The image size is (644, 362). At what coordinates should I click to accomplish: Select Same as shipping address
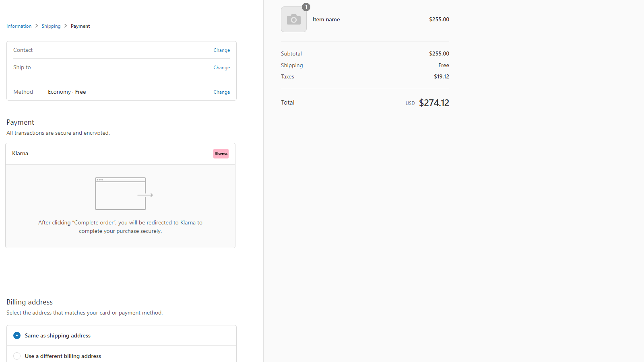tap(17, 335)
